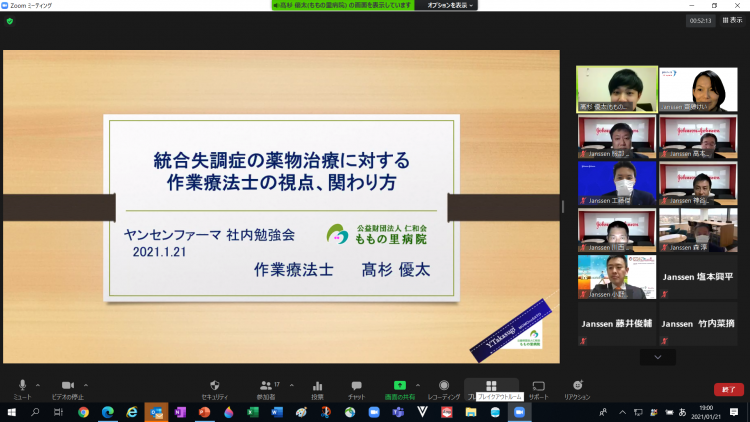Click the green 画面の共有 share screen icon
Screen dimensions: 750x422
pos(400,385)
